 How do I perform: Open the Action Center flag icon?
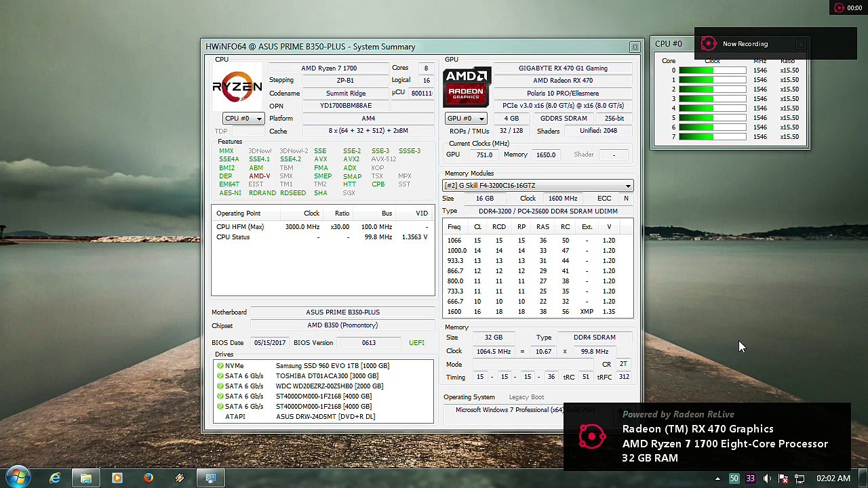783,479
